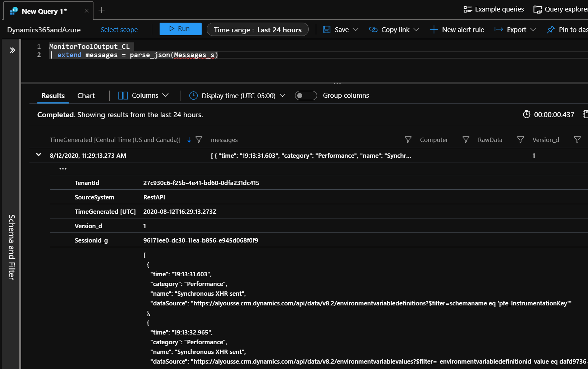588x369 pixels.
Task: Select the TimeGenerated [UTC] value
Action: coord(180,212)
